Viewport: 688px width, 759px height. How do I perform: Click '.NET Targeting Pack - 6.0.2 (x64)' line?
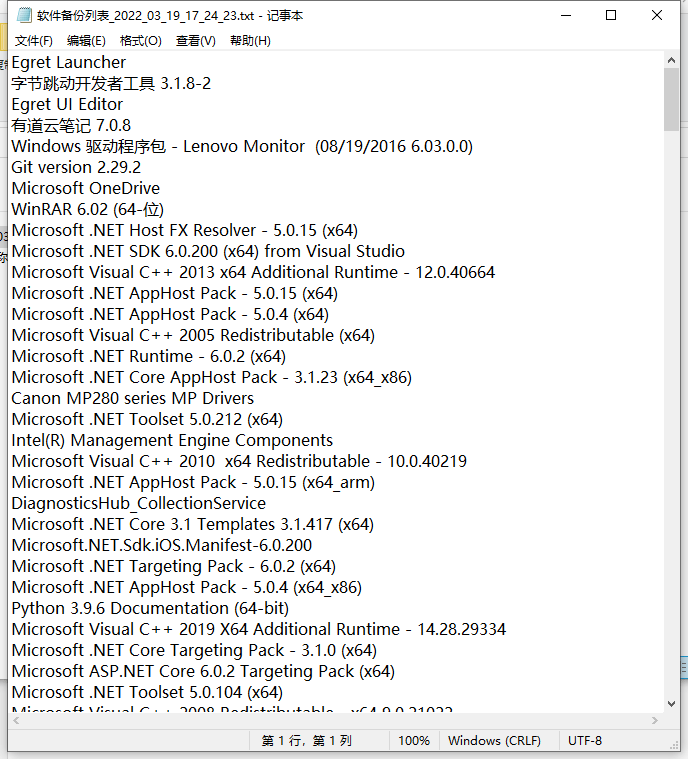[174, 566]
